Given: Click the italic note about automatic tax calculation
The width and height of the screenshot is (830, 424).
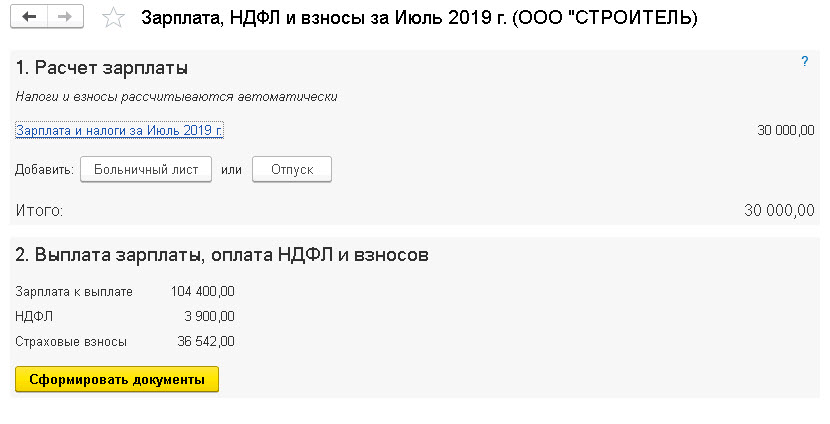Looking at the screenshot, I should [x=176, y=97].
